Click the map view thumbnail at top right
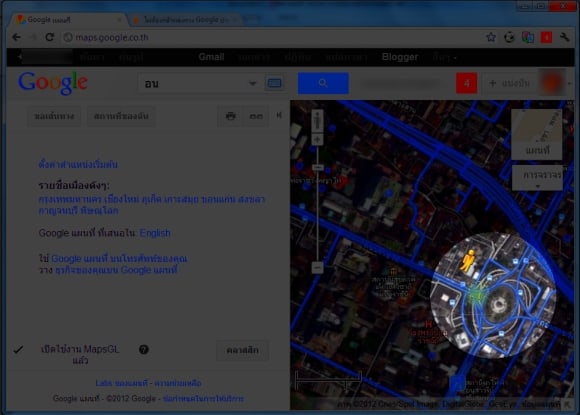 (537, 135)
